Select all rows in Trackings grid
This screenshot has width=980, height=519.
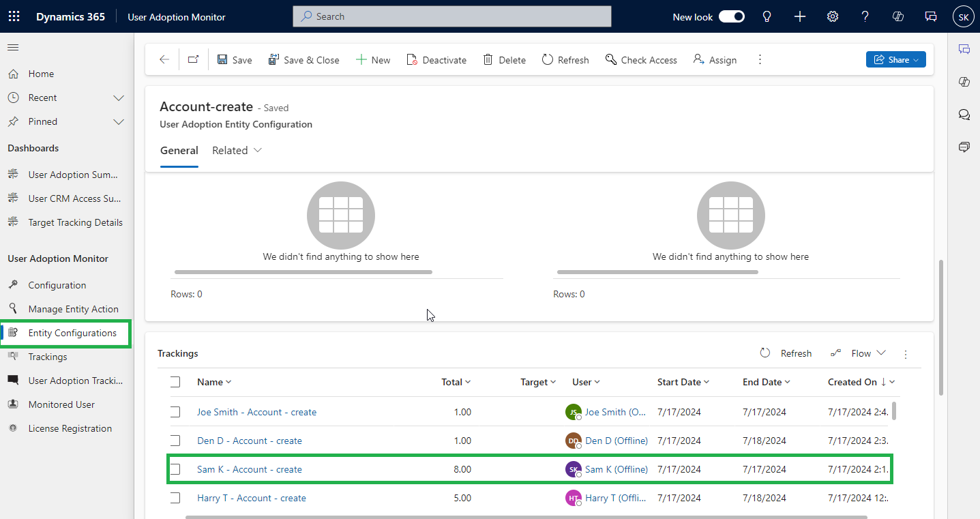point(175,382)
